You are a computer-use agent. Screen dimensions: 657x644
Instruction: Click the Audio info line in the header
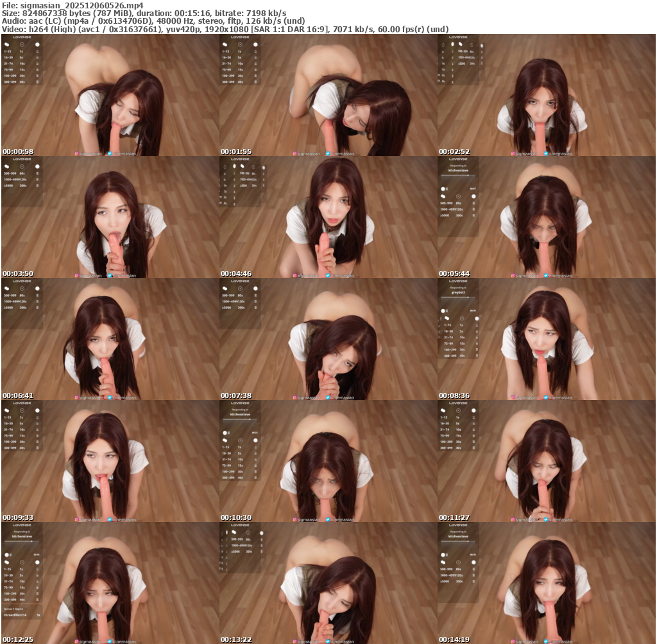pyautogui.click(x=153, y=21)
